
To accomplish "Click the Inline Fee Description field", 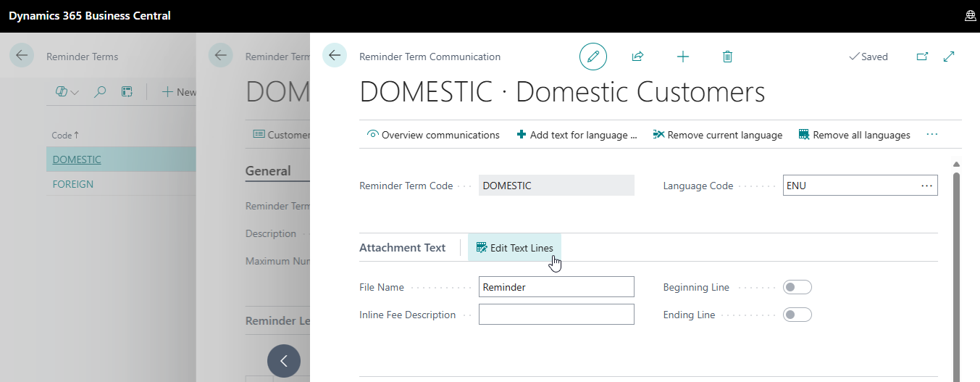I will [556, 315].
